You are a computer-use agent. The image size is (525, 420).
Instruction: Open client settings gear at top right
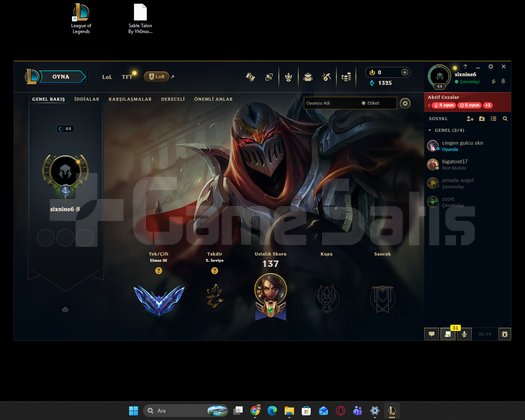(x=491, y=67)
